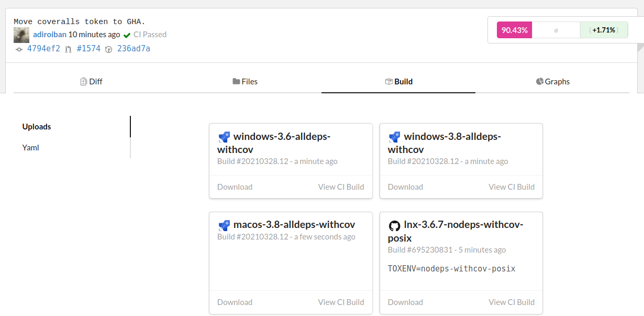644x316 pixels.
Task: Click adiroiban's avatar thumbnail
Action: click(x=21, y=35)
